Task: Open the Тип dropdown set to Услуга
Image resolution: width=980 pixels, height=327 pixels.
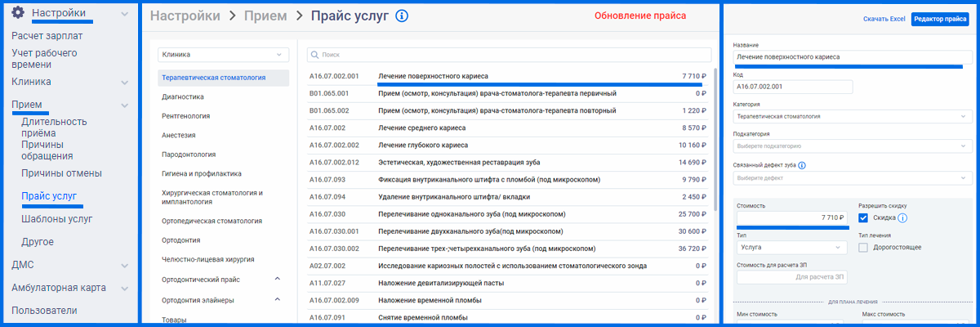Action: pyautogui.click(x=792, y=247)
